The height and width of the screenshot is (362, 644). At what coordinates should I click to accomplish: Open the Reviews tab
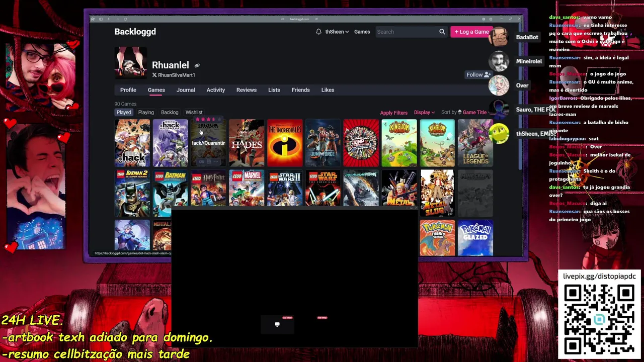[x=247, y=90]
